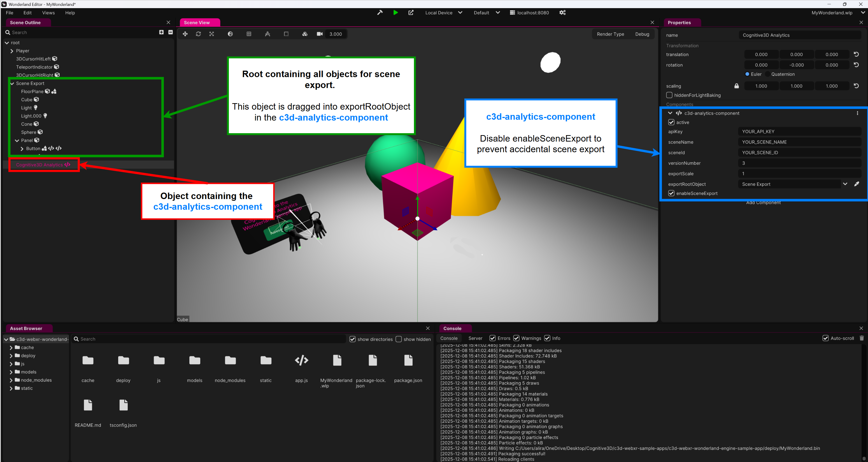Enable hiddenForLightBaking checkbox
The width and height of the screenshot is (868, 462).
(x=669, y=95)
